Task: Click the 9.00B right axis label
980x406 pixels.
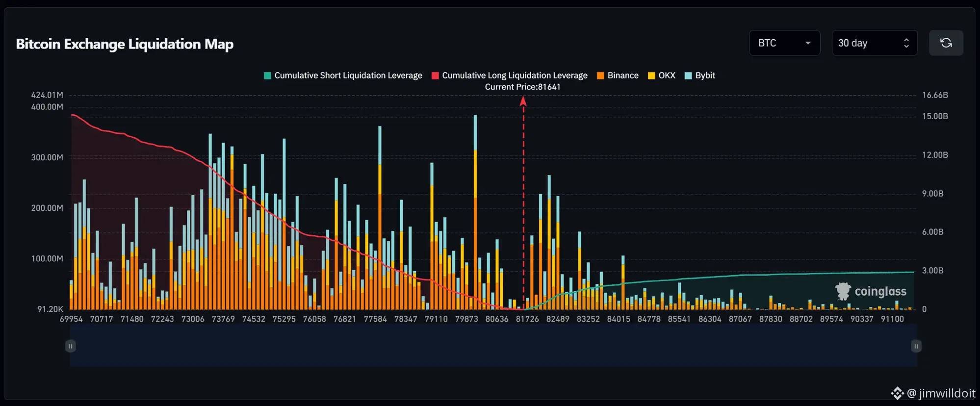Action: coord(932,194)
